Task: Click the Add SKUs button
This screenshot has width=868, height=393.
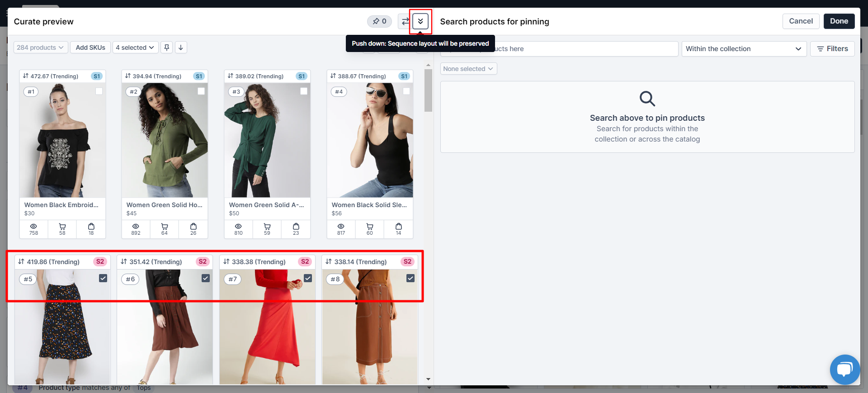Action: point(90,47)
